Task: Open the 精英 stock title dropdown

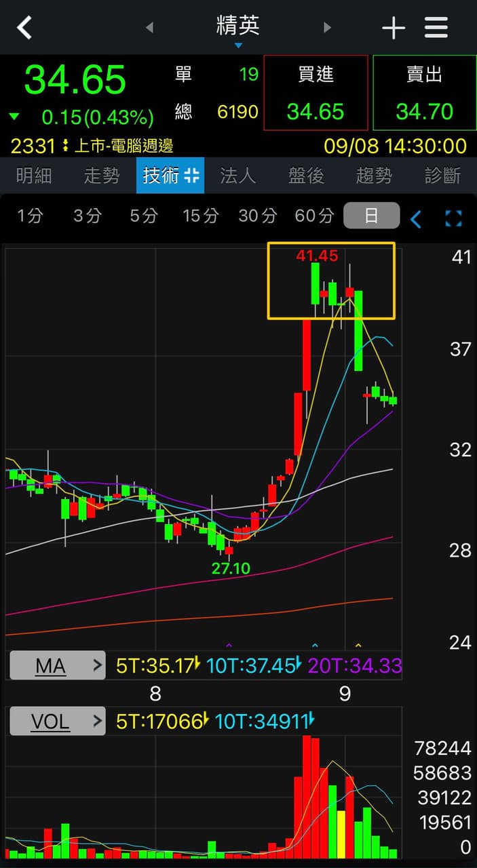Action: 238,31
